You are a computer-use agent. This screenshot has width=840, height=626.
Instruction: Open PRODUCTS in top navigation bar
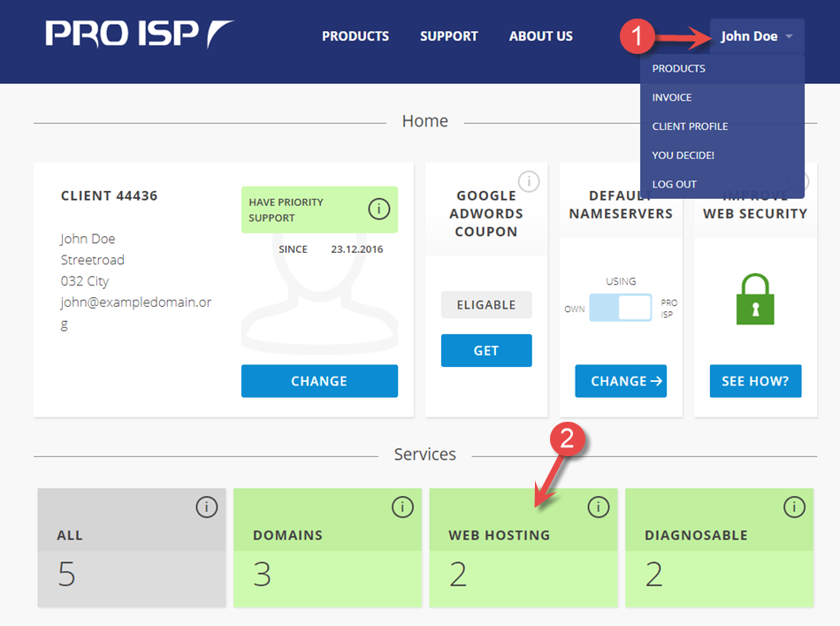tap(355, 36)
